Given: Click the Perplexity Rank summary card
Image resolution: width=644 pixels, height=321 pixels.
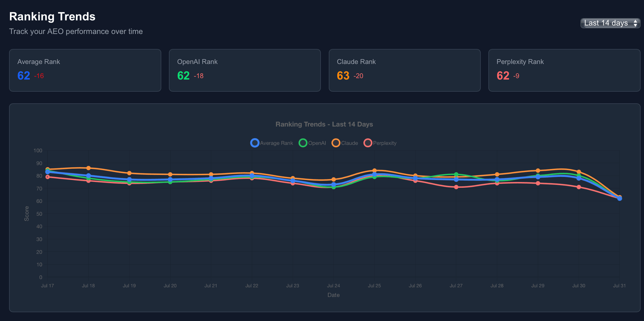Looking at the screenshot, I should (564, 70).
